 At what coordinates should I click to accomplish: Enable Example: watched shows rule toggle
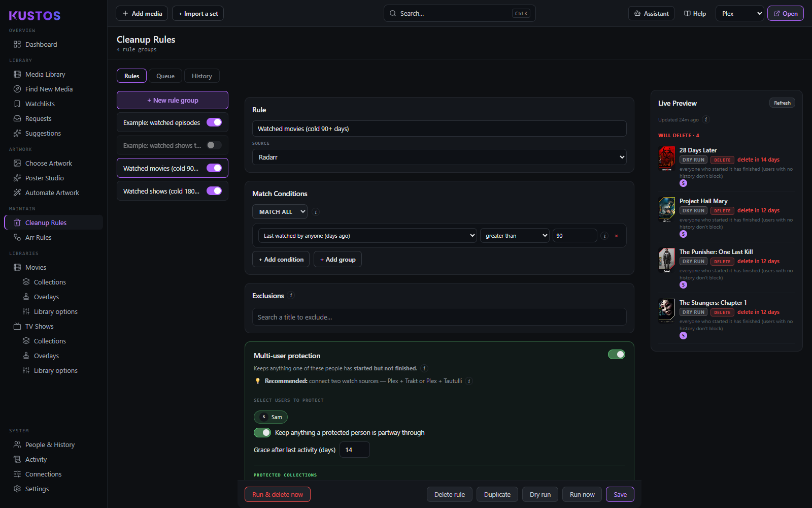click(x=214, y=145)
